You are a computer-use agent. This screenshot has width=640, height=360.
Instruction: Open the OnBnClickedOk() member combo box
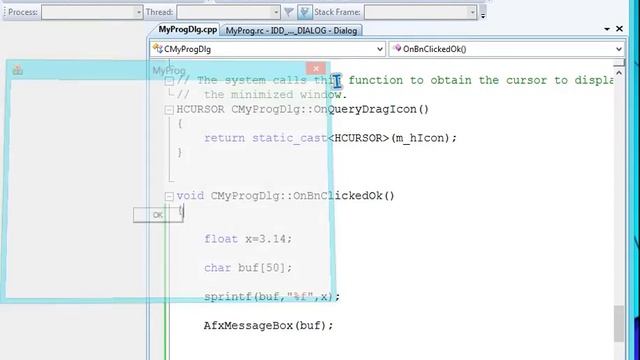tap(507, 49)
